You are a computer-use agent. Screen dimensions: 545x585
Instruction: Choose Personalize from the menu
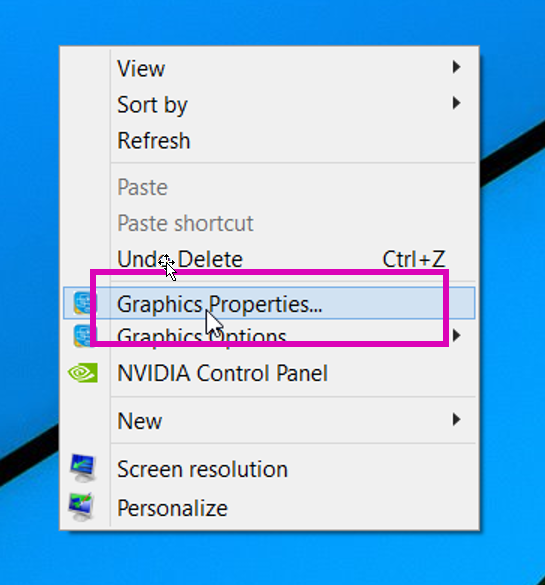269,508
